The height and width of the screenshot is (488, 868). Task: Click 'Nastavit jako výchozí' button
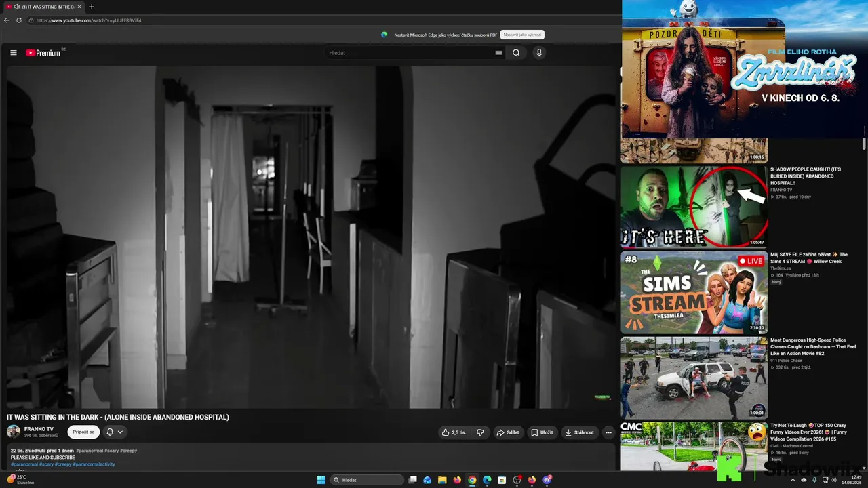tap(523, 35)
